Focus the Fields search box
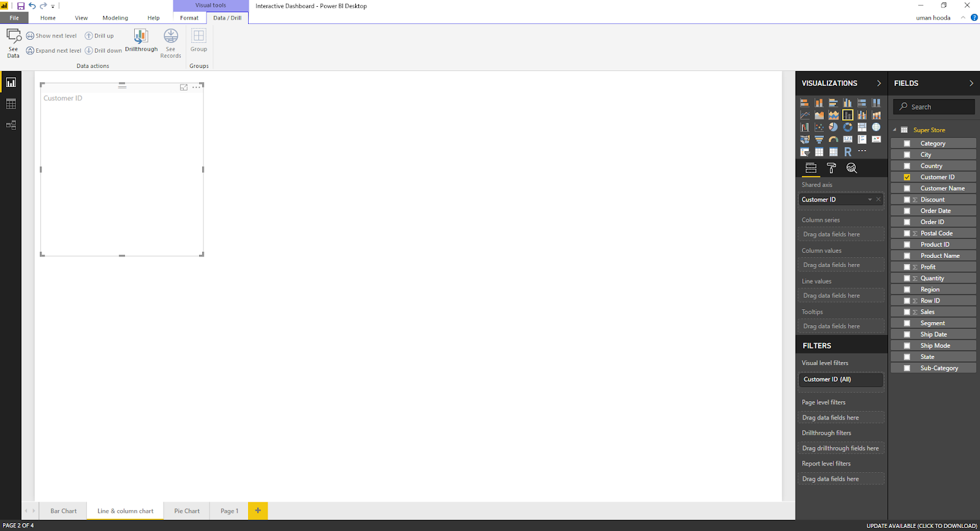This screenshot has height=531, width=980. pos(933,107)
